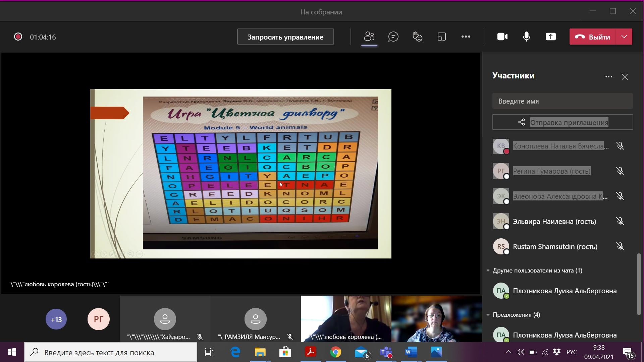Click the participants list scrollbar
This screenshot has height=362, width=644.
click(x=639, y=284)
